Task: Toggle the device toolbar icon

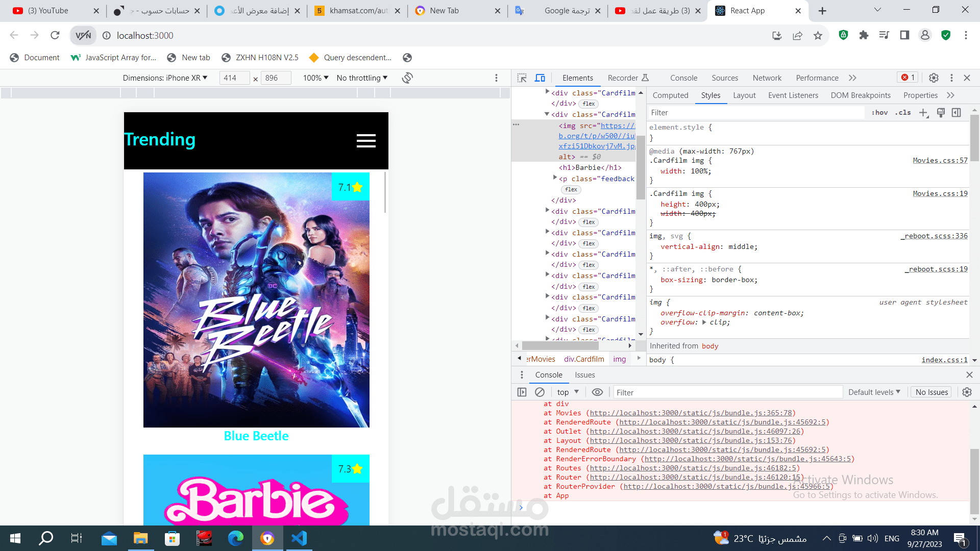Action: 540,78
